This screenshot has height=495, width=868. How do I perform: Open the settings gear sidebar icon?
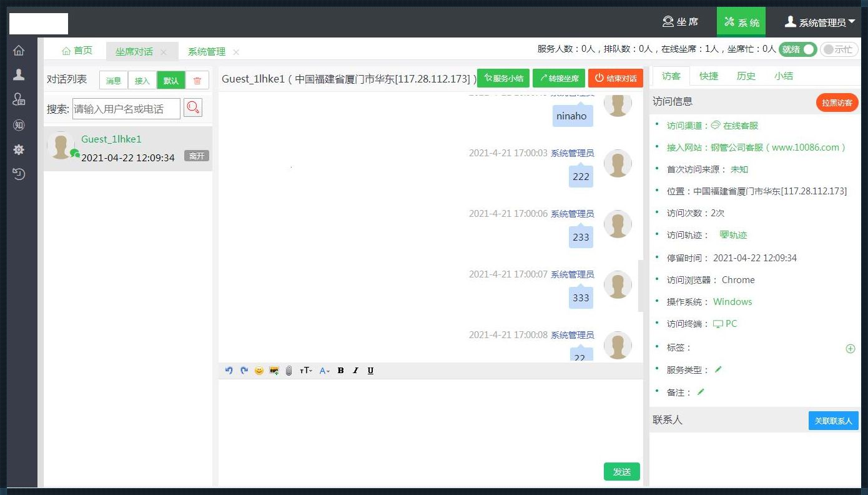click(19, 150)
